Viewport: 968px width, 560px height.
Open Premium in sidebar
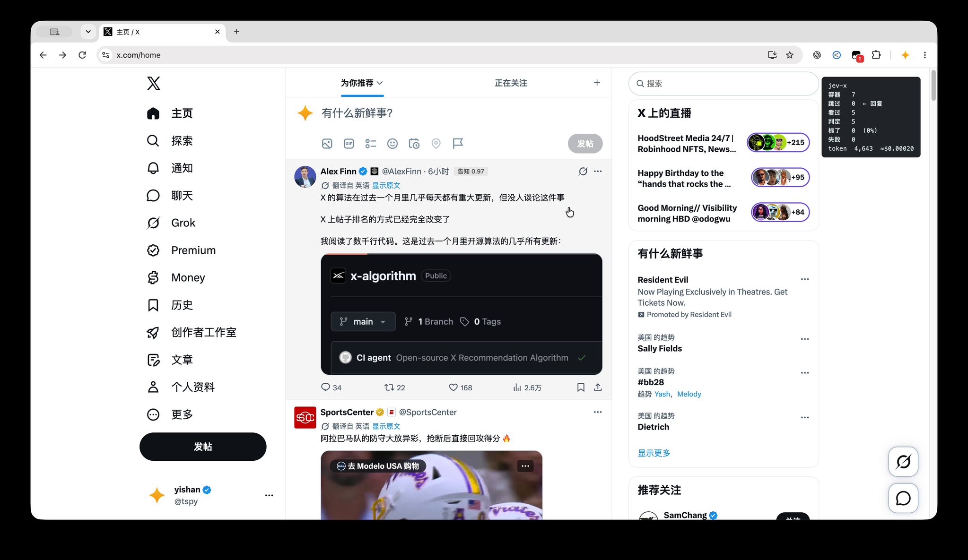click(181, 250)
